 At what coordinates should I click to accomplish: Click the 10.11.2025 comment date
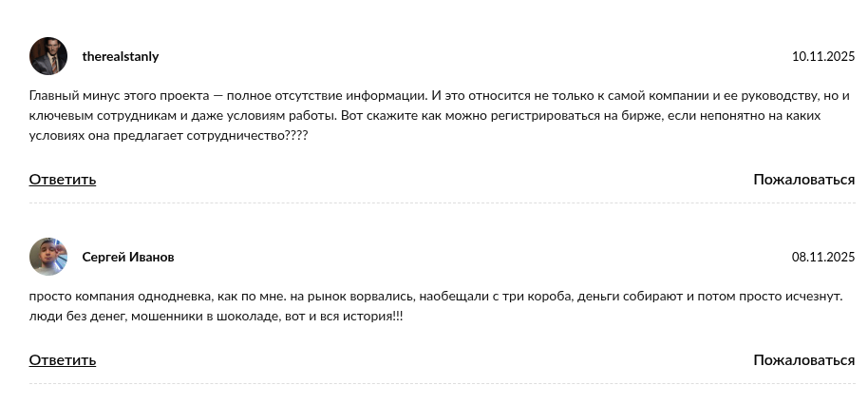click(823, 57)
